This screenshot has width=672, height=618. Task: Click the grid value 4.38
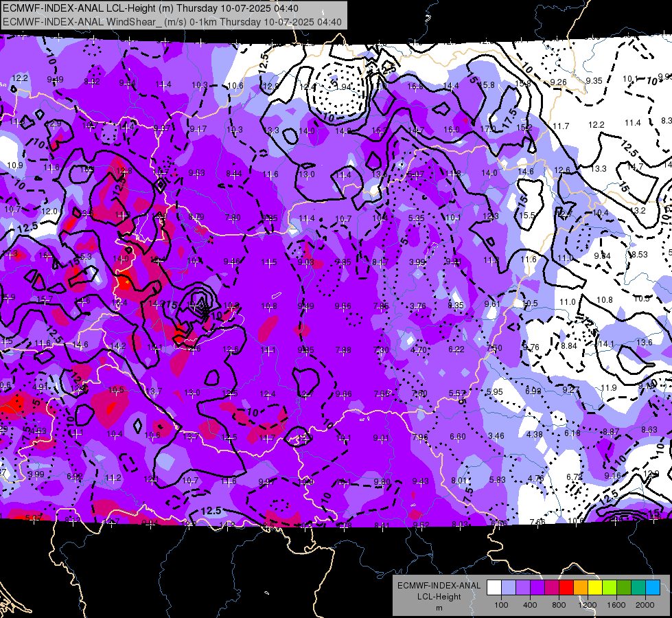tap(534, 435)
